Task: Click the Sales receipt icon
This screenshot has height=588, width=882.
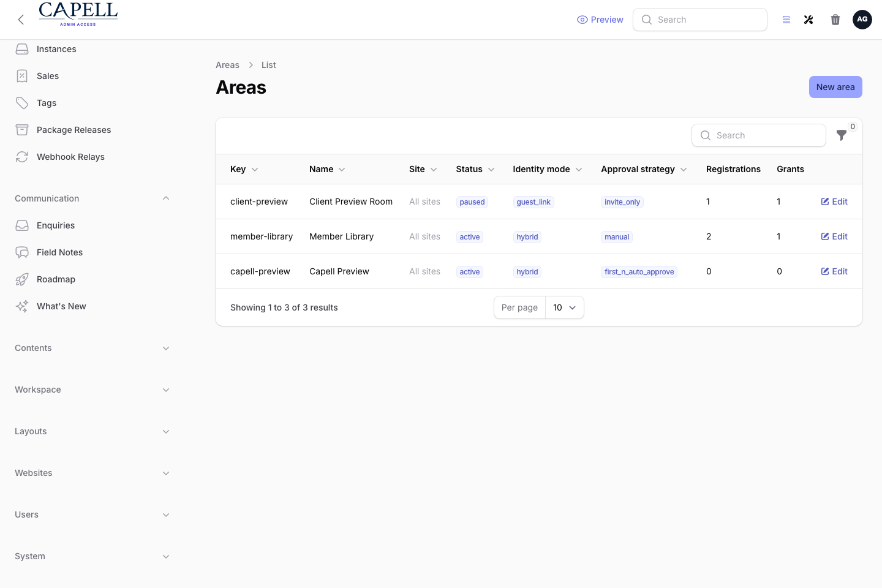Action: 22,76
